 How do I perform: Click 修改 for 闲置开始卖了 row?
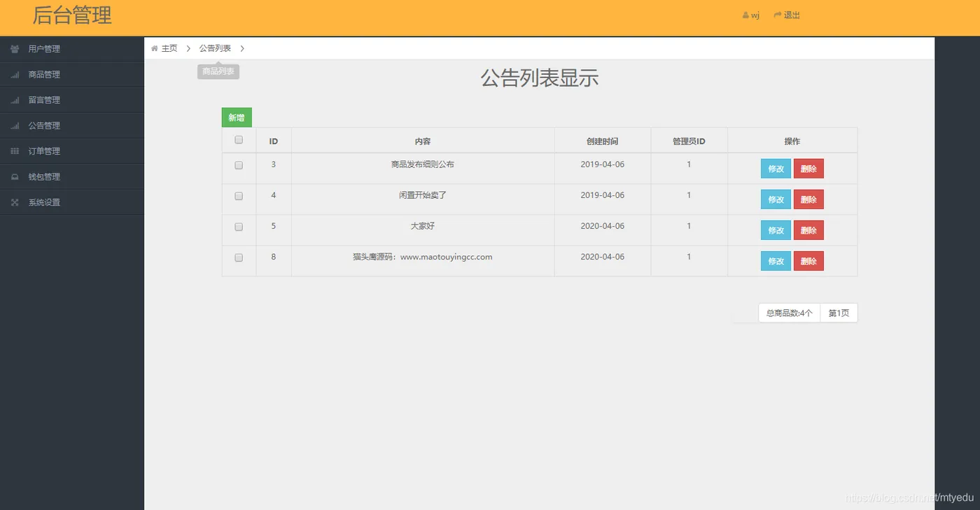click(x=776, y=199)
